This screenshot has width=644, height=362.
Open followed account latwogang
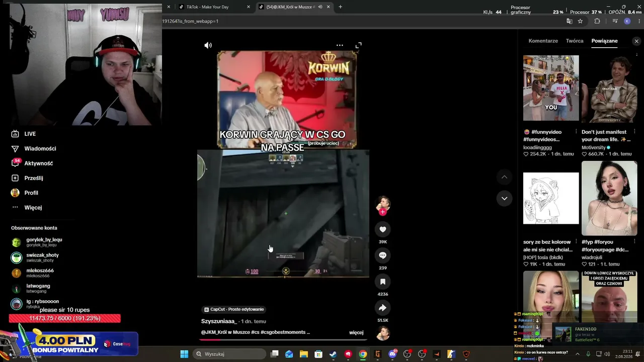pos(31,288)
